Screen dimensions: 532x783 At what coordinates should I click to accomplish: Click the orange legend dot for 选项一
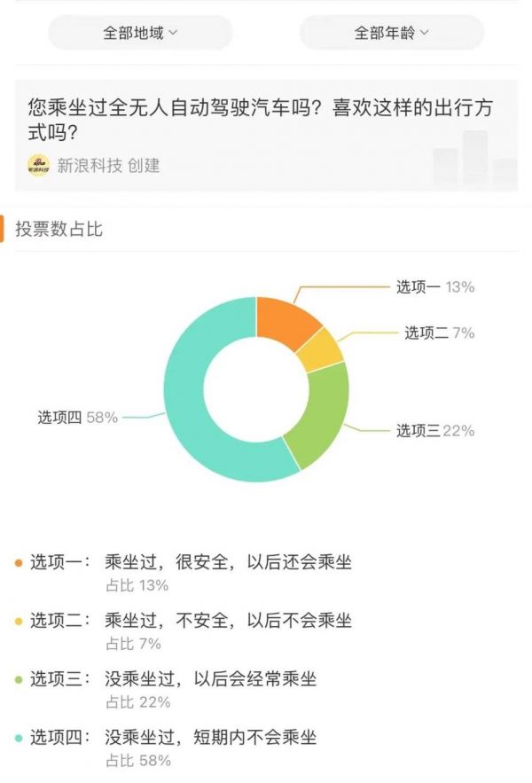coord(19,562)
